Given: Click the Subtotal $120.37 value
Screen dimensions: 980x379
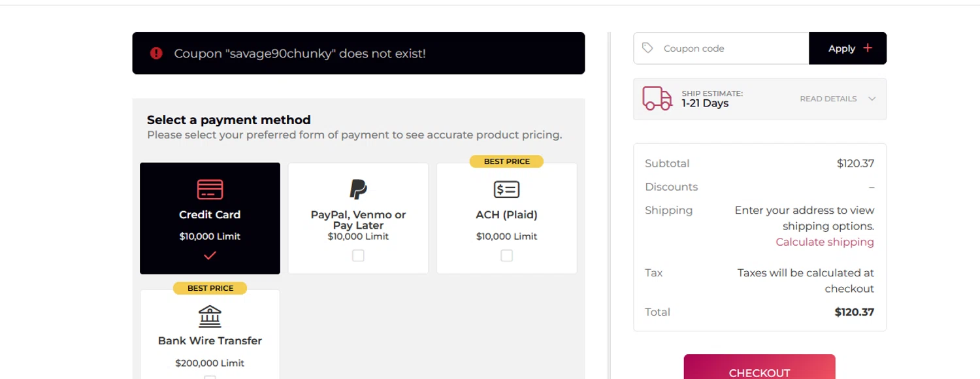Looking at the screenshot, I should point(855,163).
